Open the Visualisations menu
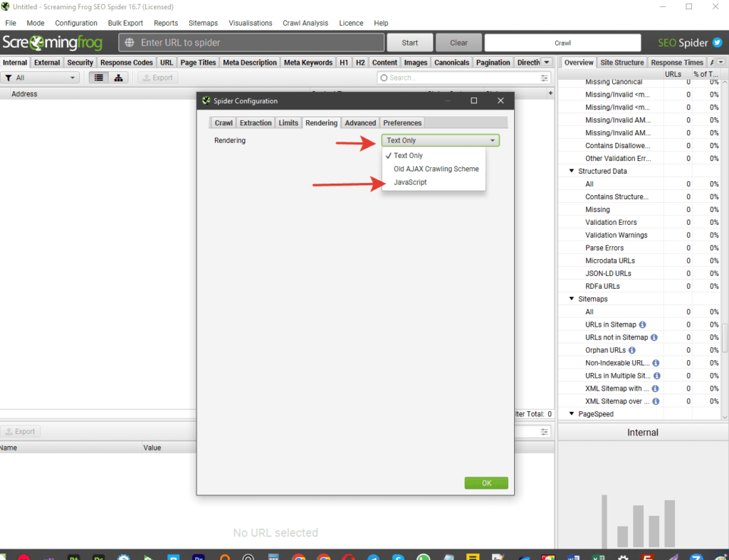729x560 pixels. point(250,23)
